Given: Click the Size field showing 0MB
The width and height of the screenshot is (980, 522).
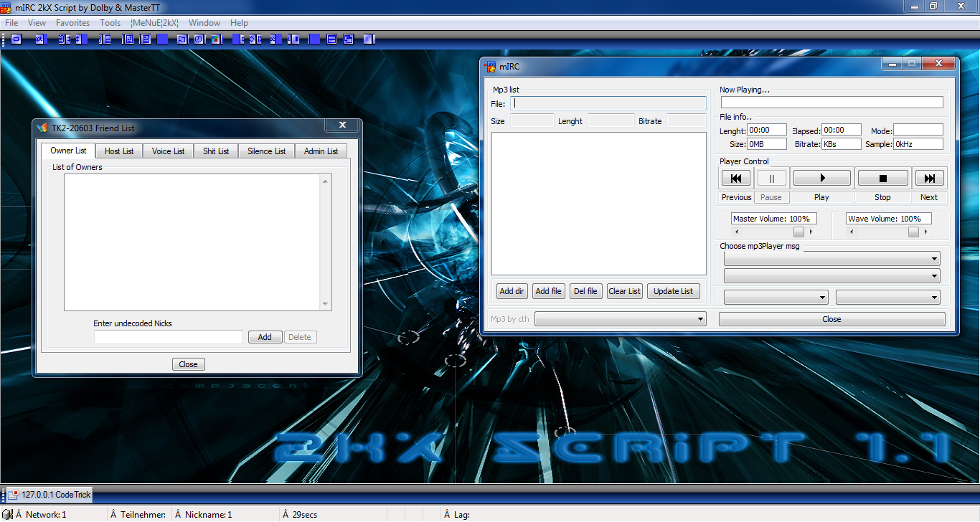Looking at the screenshot, I should pyautogui.click(x=767, y=144).
